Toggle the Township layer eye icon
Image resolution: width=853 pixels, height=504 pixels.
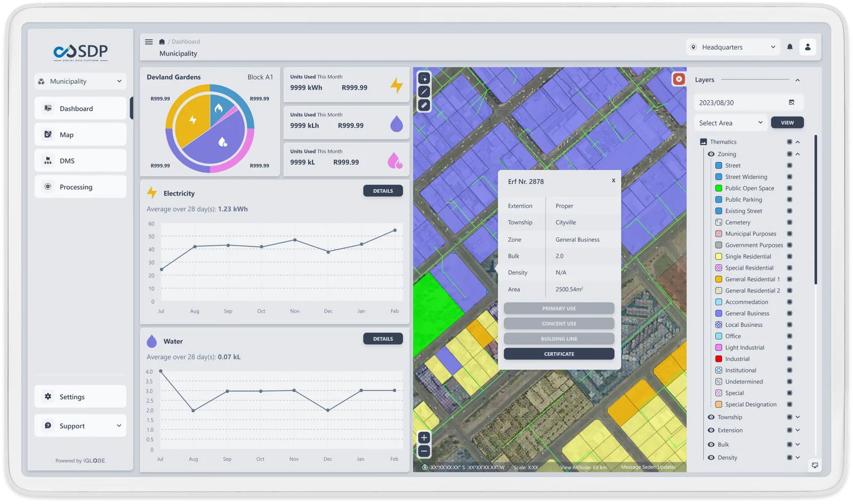(711, 417)
